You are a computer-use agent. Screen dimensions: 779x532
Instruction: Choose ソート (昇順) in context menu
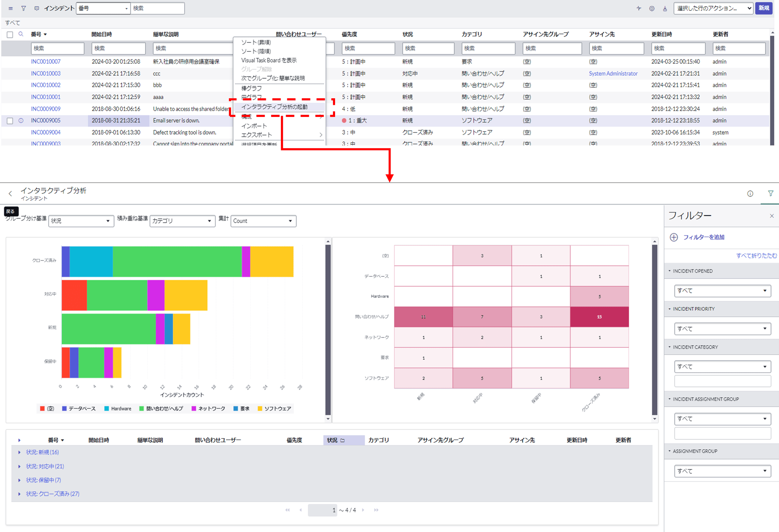(x=256, y=43)
